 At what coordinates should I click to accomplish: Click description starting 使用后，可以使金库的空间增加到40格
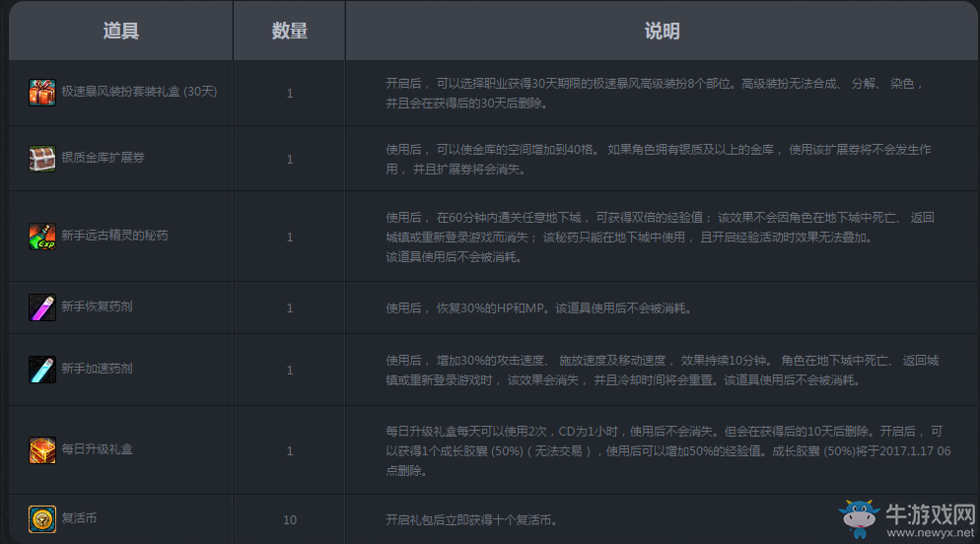659,160
